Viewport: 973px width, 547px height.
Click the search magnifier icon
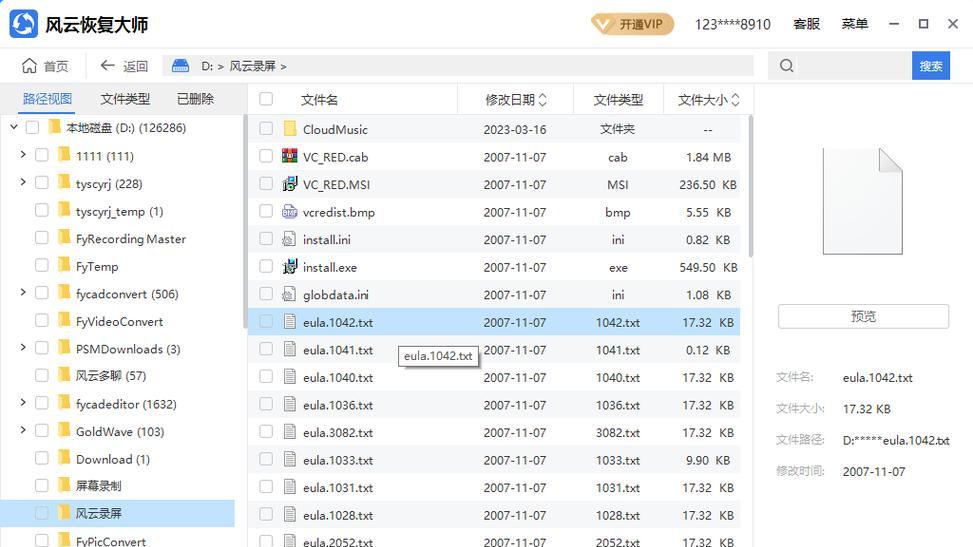tap(786, 65)
